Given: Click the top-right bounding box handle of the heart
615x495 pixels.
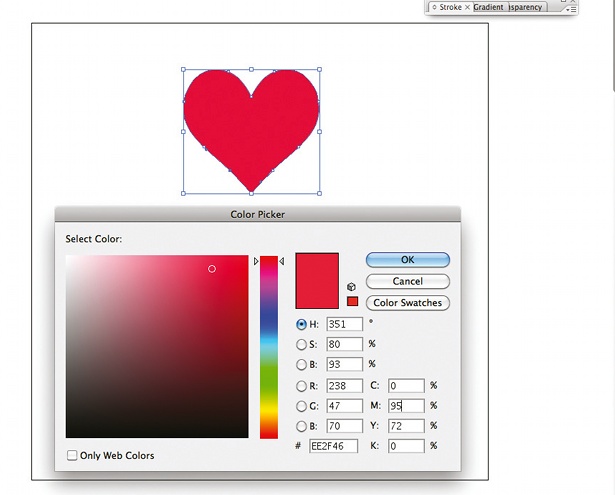Looking at the screenshot, I should (319, 69).
